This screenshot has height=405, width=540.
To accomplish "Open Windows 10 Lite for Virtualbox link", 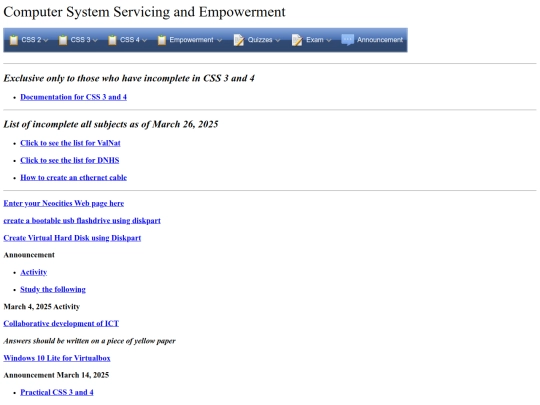I will click(57, 358).
